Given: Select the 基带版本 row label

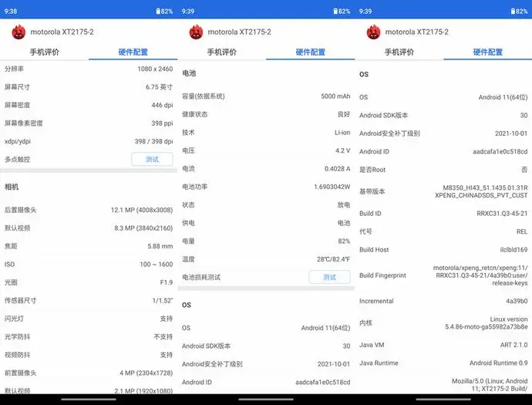Looking at the screenshot, I should (372, 191).
